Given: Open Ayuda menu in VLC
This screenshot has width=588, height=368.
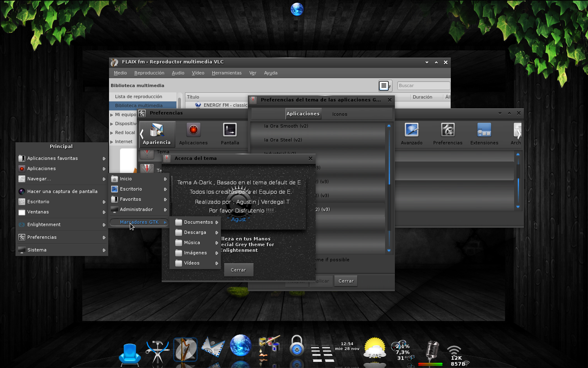Looking at the screenshot, I should point(271,73).
